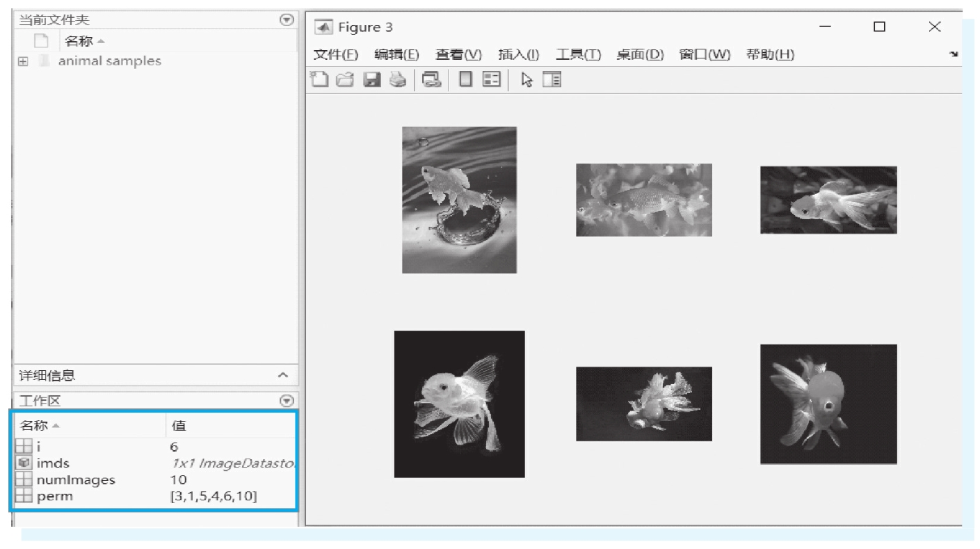Click the goldfish splash image thumbnail
The width and height of the screenshot is (980, 549).
point(459,200)
